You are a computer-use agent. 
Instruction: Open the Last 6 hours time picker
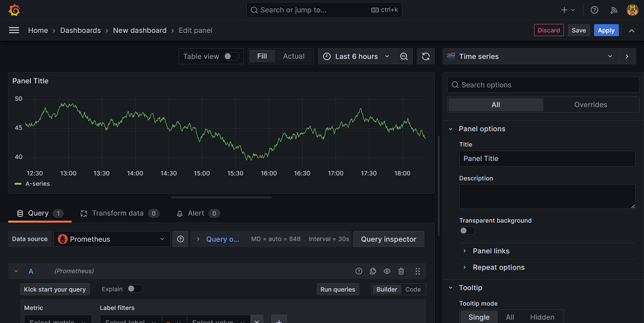pos(355,57)
